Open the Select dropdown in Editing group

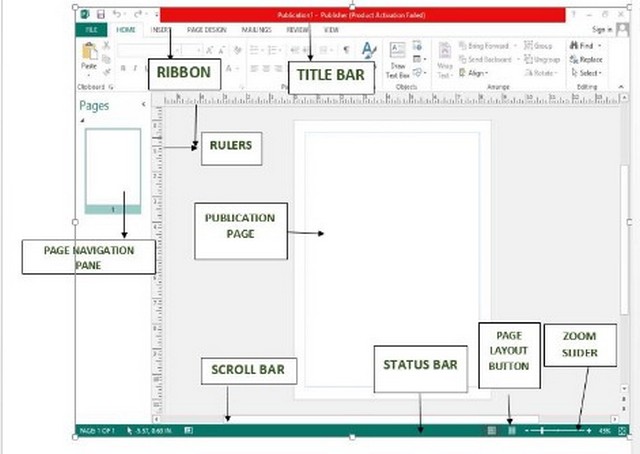[x=586, y=73]
